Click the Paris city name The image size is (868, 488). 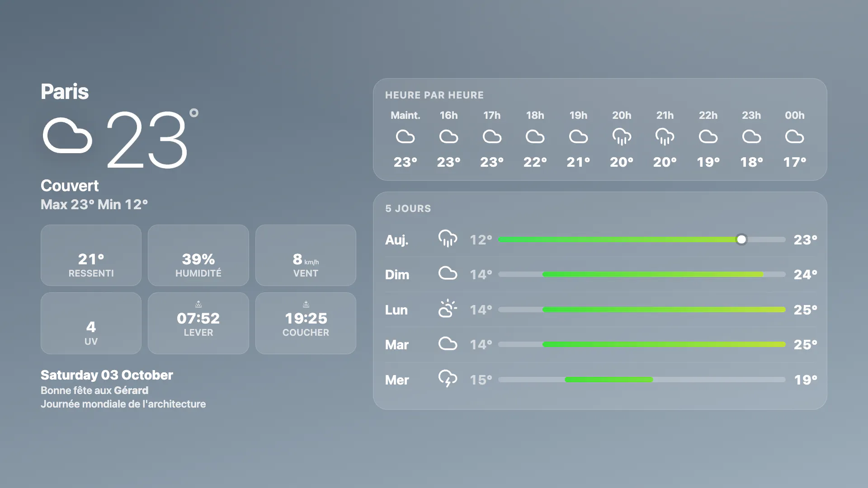(x=65, y=92)
